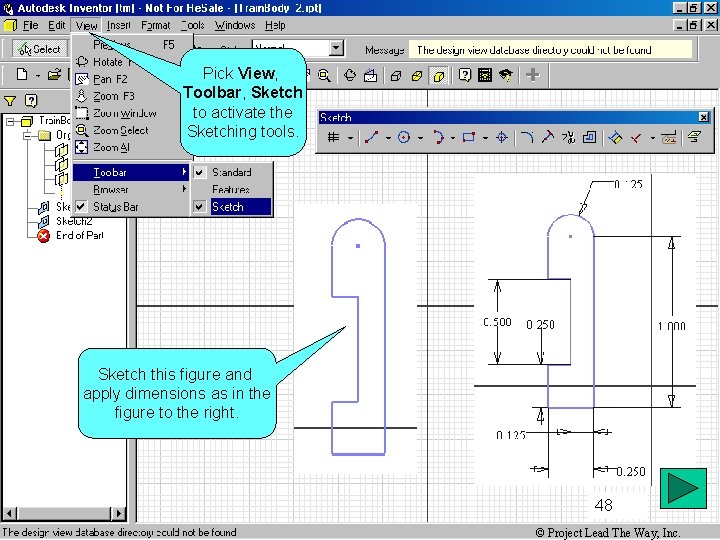Open the Windows menu
The height and width of the screenshot is (540, 720).
[x=235, y=25]
